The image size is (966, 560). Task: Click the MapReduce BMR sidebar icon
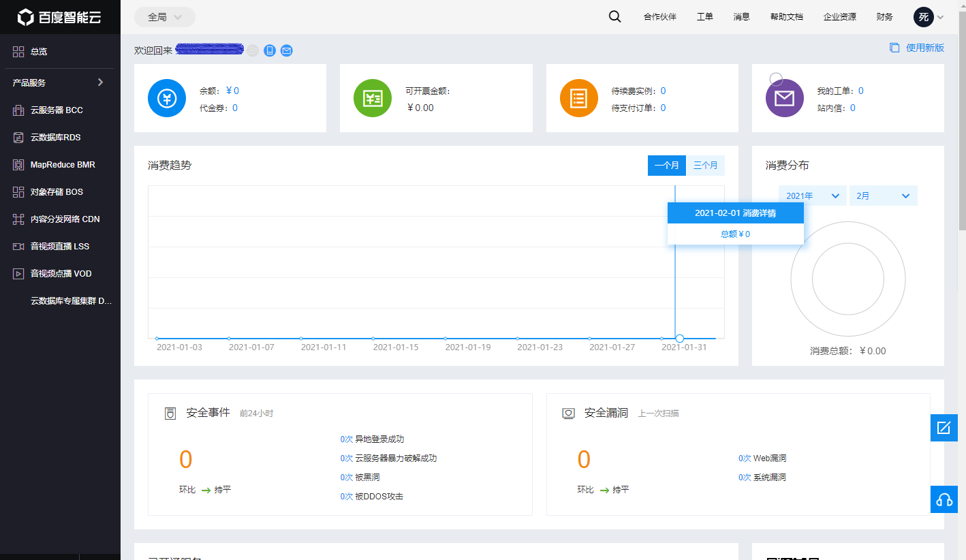tap(18, 164)
